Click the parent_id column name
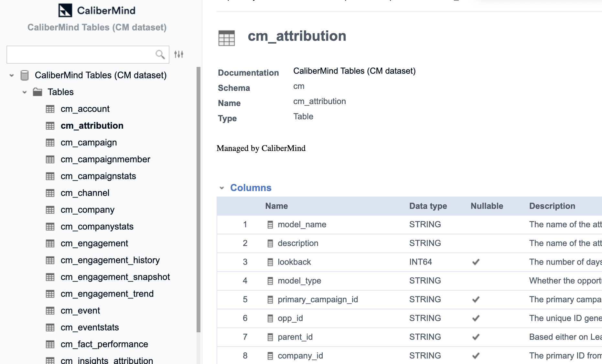 [x=295, y=337]
